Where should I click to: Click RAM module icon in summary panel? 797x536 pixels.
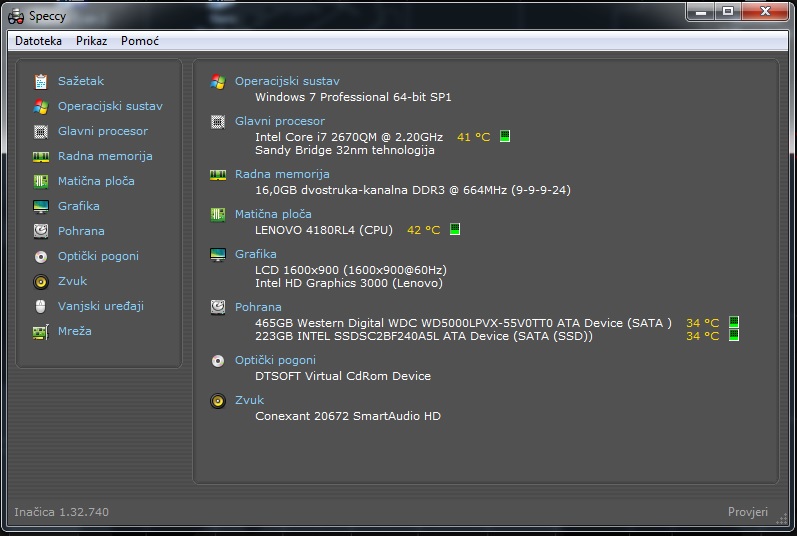click(218, 175)
